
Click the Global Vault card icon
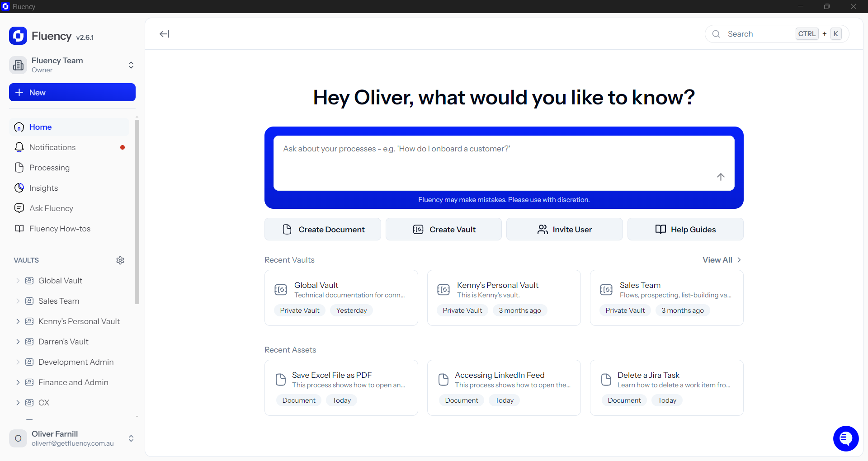pyautogui.click(x=281, y=290)
